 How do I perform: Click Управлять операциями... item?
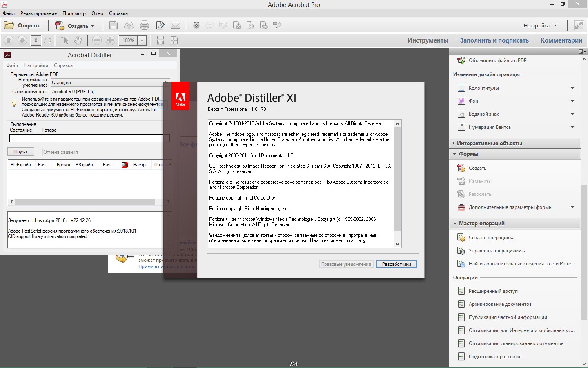pos(497,251)
